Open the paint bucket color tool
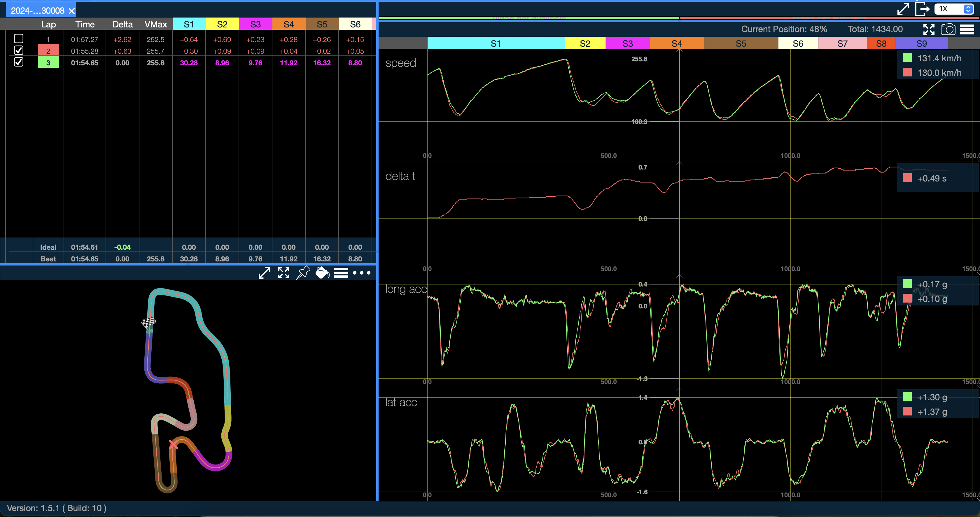The width and height of the screenshot is (980, 517). click(322, 273)
